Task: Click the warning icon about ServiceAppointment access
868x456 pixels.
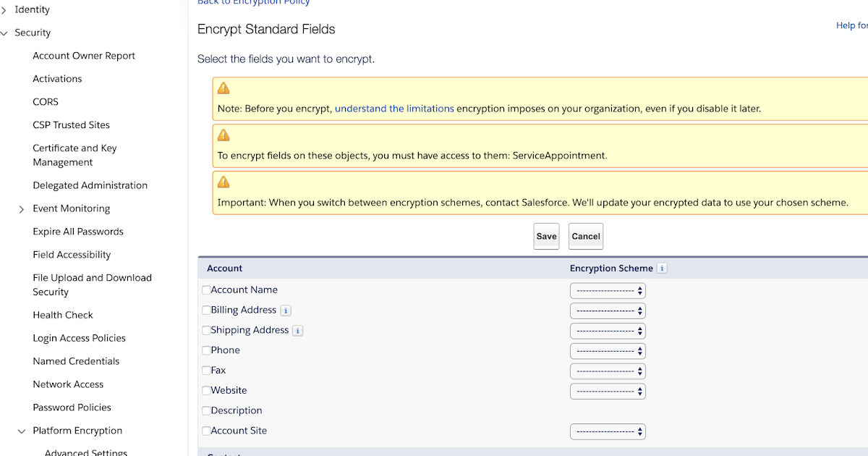Action: point(224,135)
